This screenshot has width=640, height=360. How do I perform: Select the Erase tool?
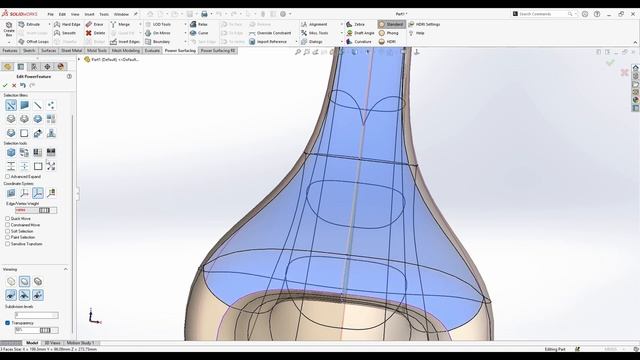point(95,24)
